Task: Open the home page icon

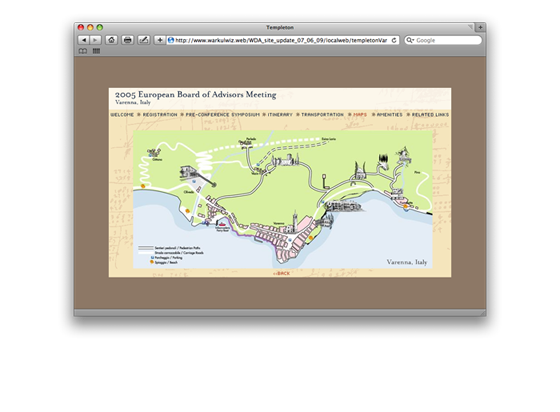Action: point(111,40)
